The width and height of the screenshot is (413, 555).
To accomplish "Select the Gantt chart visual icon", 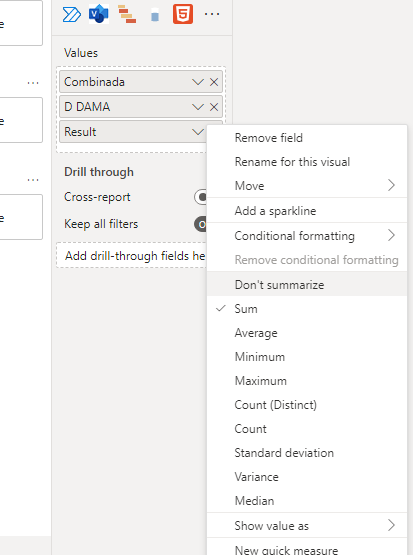I will (127, 15).
